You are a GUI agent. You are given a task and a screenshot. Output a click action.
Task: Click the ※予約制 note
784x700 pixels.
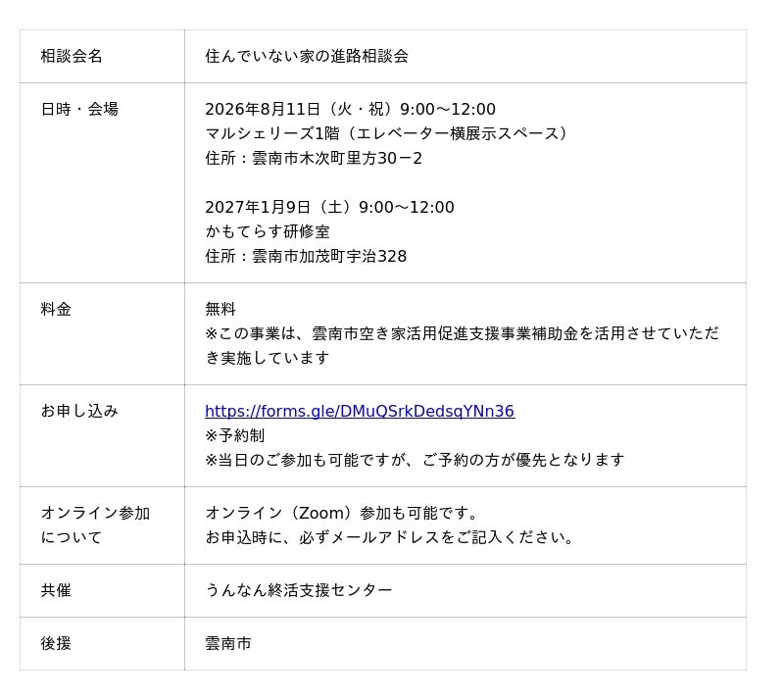point(234,435)
